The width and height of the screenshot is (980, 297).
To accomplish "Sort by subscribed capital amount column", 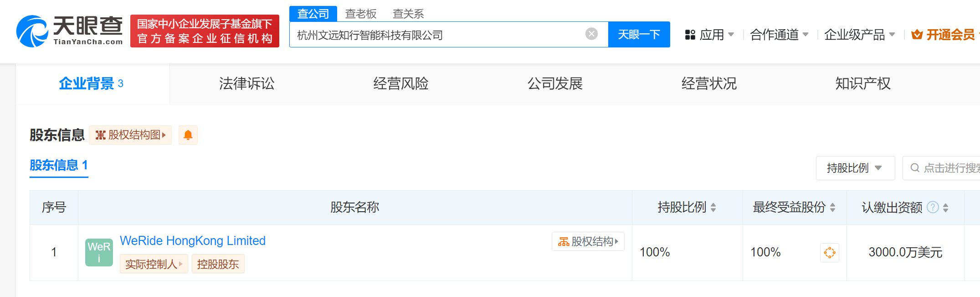I will tap(945, 208).
